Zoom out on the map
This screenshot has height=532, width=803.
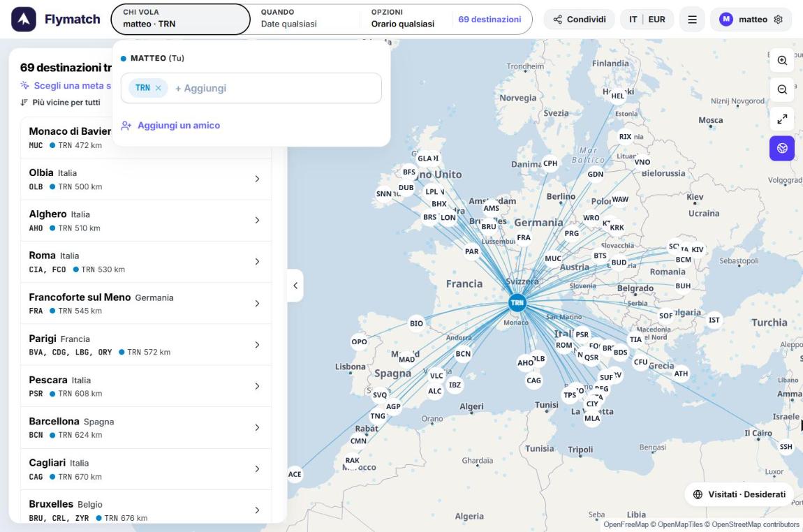pos(782,89)
